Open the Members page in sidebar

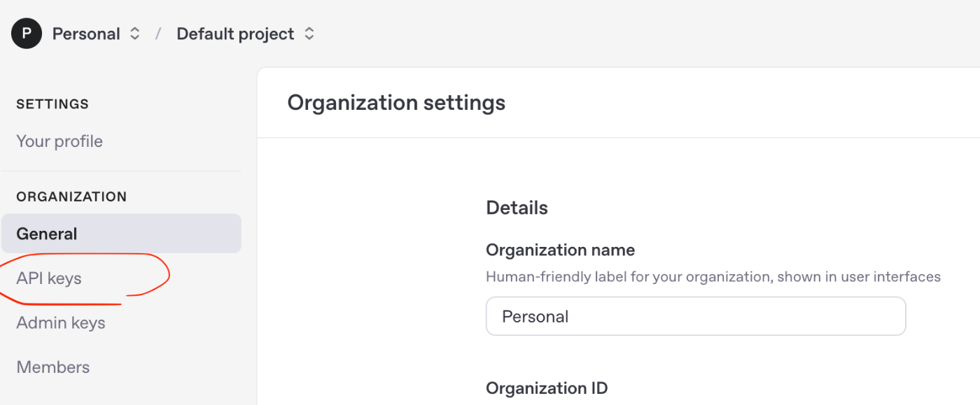(x=53, y=367)
